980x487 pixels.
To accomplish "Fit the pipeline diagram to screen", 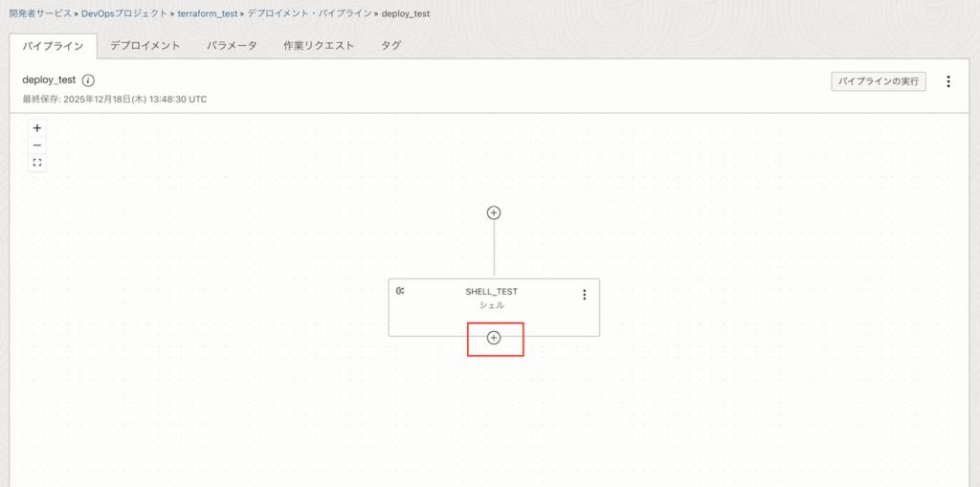I will 37,163.
